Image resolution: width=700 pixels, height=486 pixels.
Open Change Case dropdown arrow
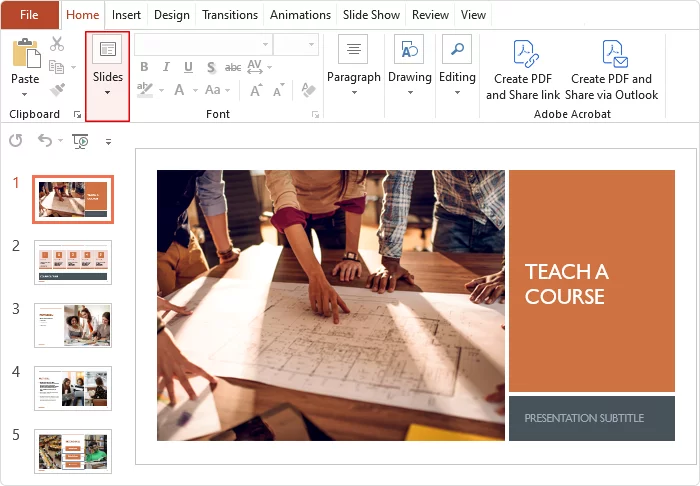tap(228, 90)
